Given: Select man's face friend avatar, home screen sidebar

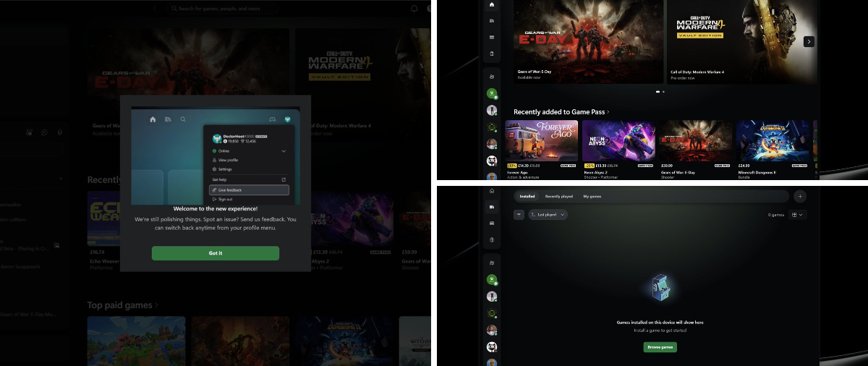Looking at the screenshot, I should tap(492, 144).
